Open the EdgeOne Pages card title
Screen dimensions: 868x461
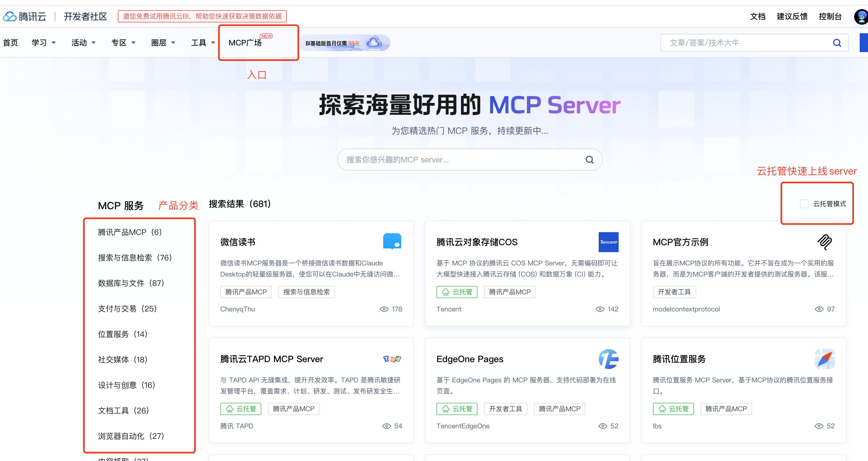pos(469,359)
